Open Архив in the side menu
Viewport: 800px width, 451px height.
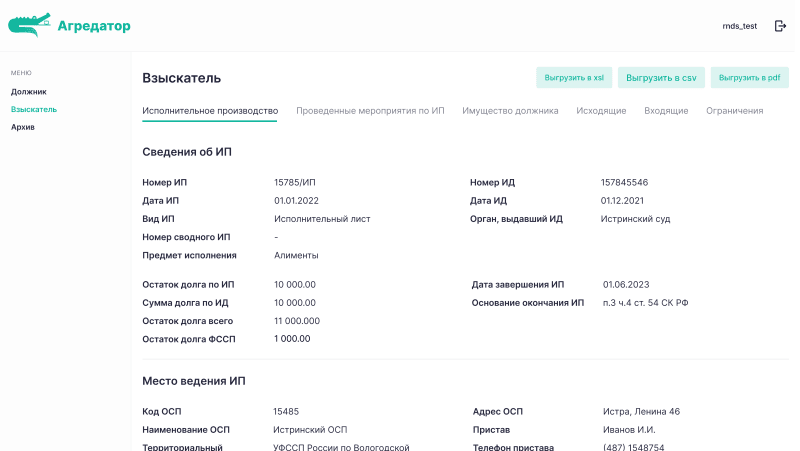tap(23, 127)
